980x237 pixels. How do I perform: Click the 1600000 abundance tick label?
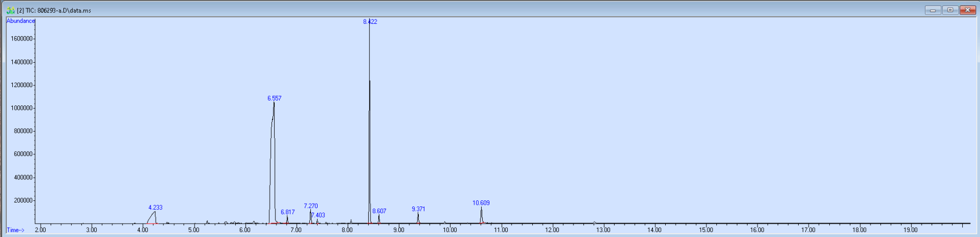21,39
